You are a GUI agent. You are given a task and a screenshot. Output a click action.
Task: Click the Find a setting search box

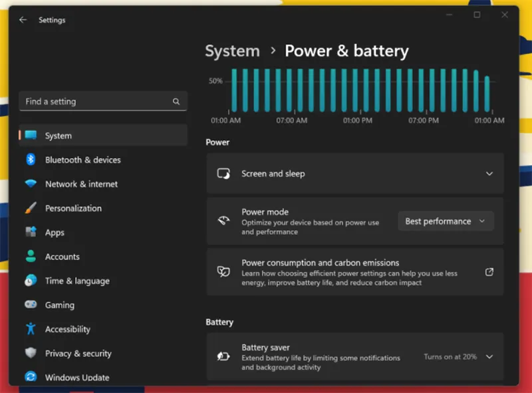click(x=103, y=101)
